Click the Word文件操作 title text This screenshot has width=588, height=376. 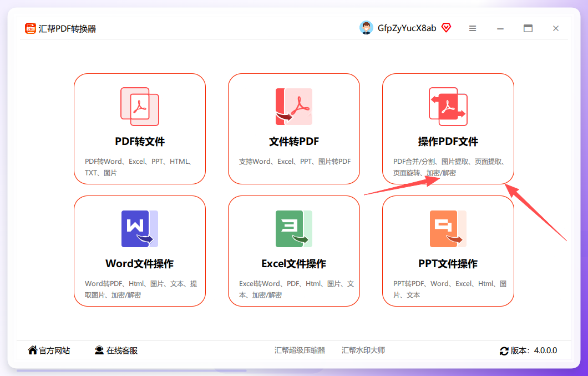140,264
